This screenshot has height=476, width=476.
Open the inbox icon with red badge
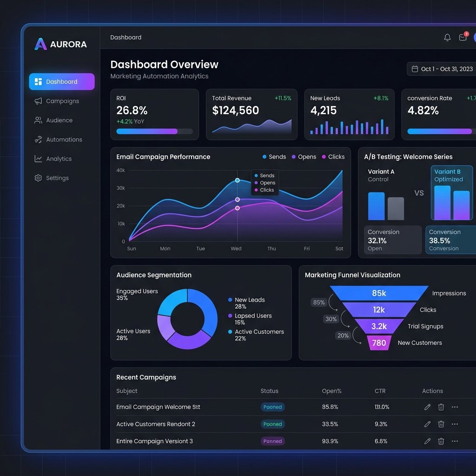pyautogui.click(x=463, y=37)
